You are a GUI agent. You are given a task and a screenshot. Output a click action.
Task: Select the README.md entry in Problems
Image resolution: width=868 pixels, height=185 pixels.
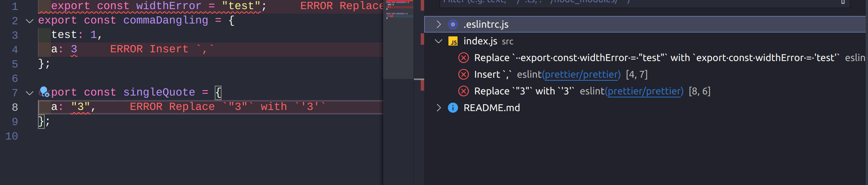pos(492,108)
